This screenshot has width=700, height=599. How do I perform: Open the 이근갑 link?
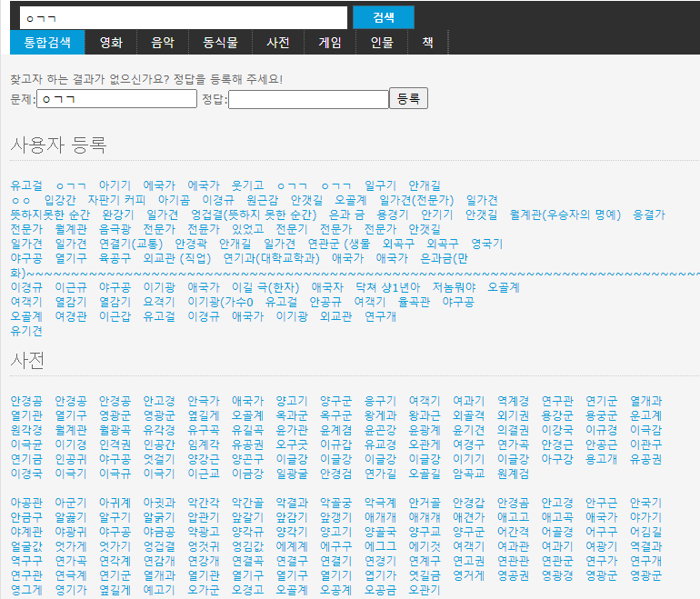[x=115, y=316]
